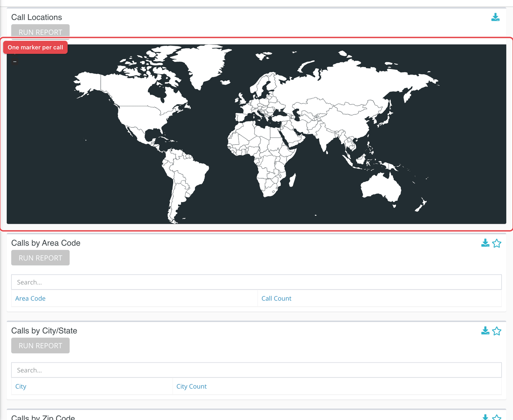Click the Call Locations world map
Screen dimensions: 513x420
(256, 134)
